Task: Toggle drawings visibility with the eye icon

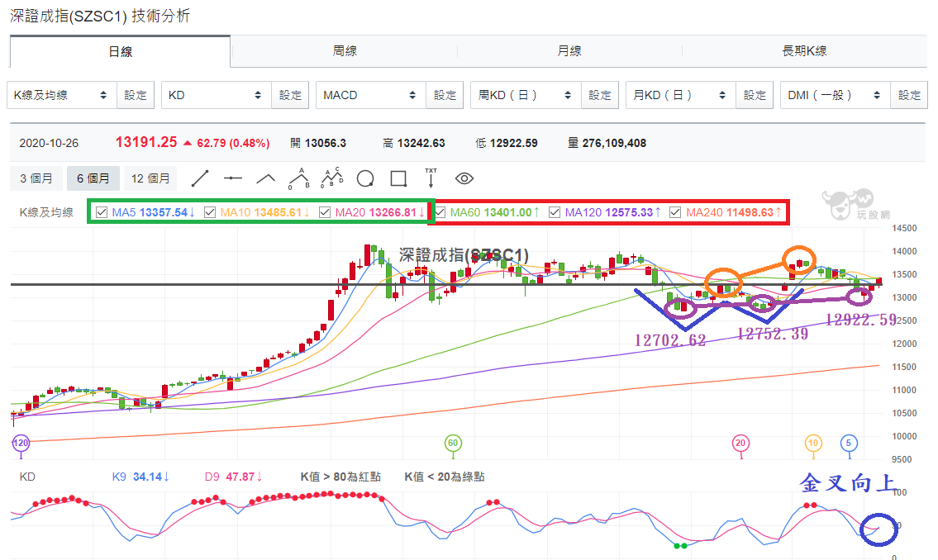Action: tap(464, 178)
